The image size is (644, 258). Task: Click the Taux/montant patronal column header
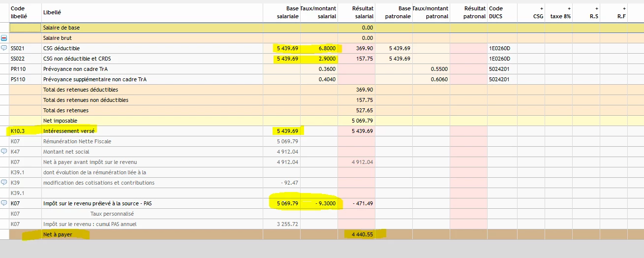pos(430,12)
